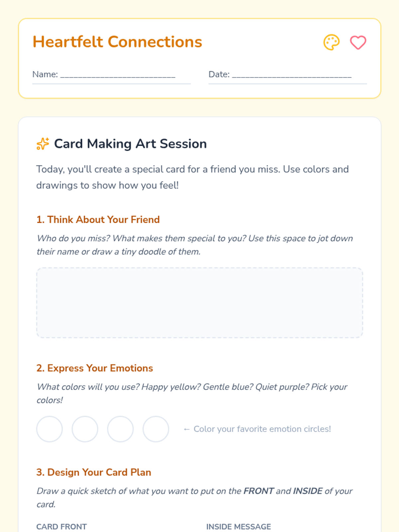Select the second emotion circle
The height and width of the screenshot is (532, 399).
point(85,429)
